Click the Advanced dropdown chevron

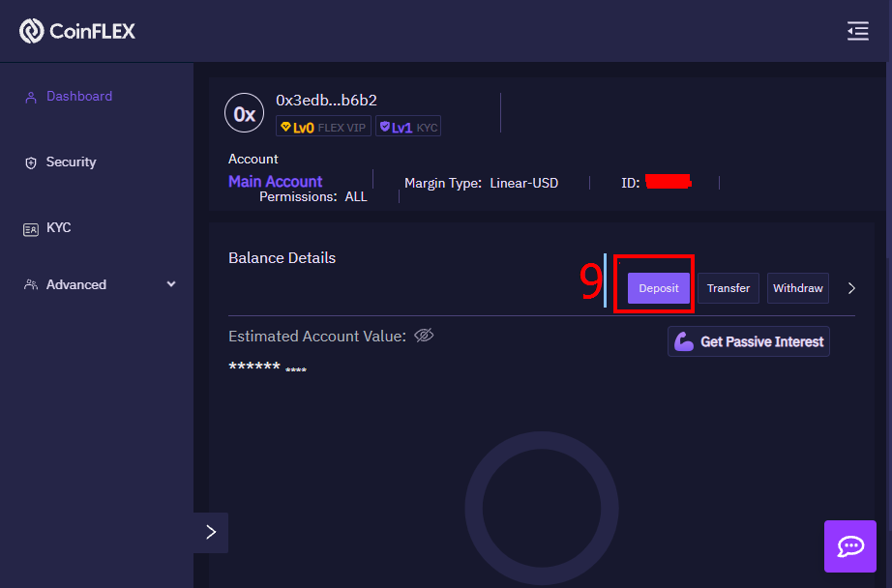tap(171, 283)
